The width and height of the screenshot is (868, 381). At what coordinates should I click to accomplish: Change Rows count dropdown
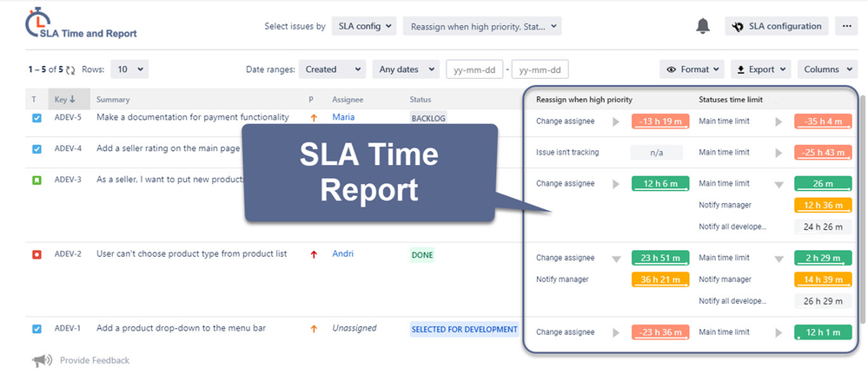(129, 69)
